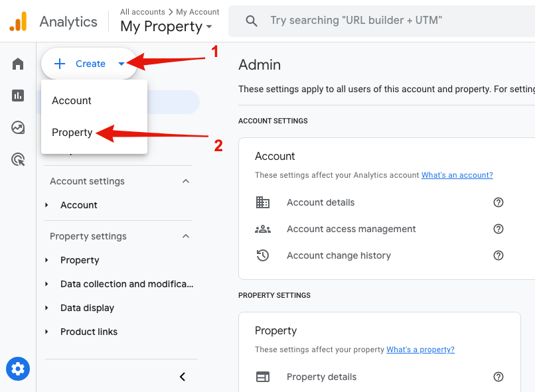Click the Google Analytics logo
The width and height of the screenshot is (535, 392).
[x=18, y=21]
